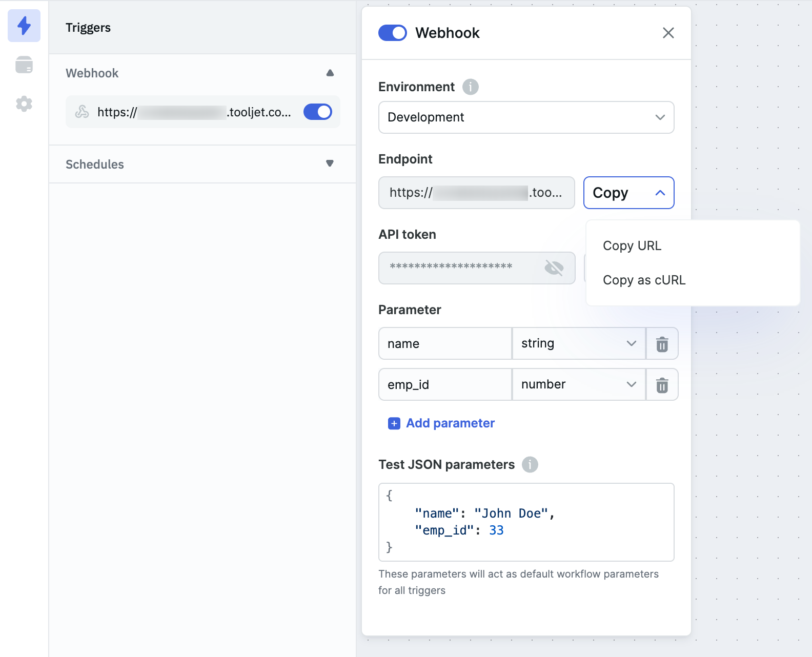Toggle the webhook URL switch in Triggers list
Screen dimensions: 812x657
click(x=317, y=112)
